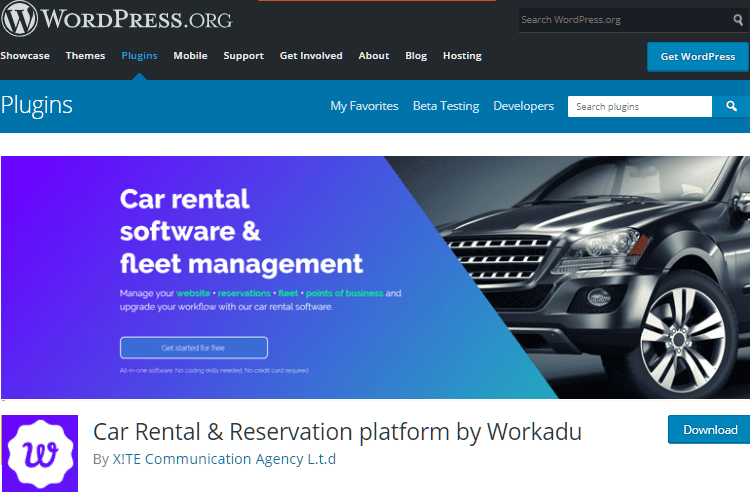Click the Plugins section heading
Image resolution: width=750 pixels, height=500 pixels.
tap(36, 105)
